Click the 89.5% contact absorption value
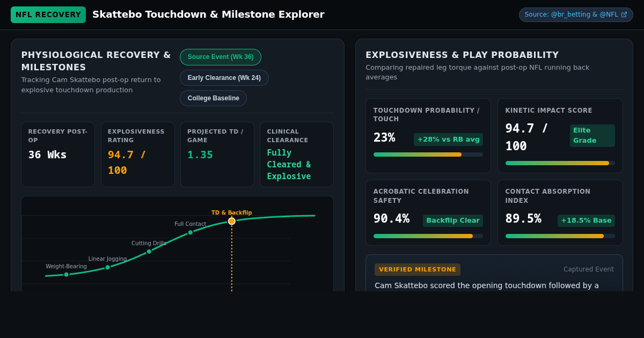This screenshot has height=338, width=644. coord(523,219)
